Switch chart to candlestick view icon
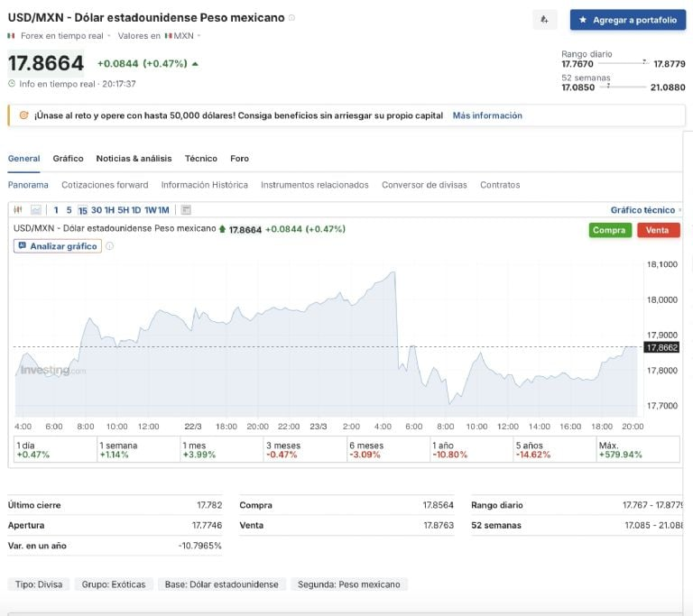Image resolution: width=693 pixels, height=616 pixels. point(18,210)
